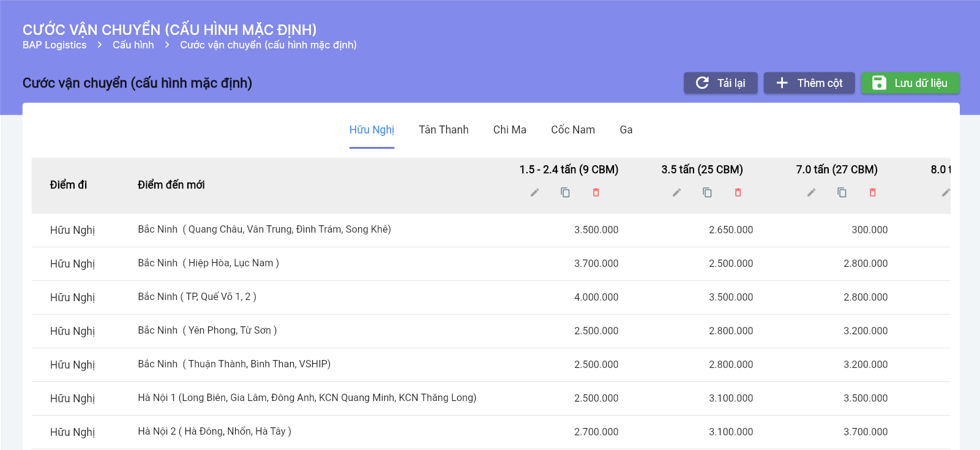
Task: Remove the 7.0 tấn (27 CBM) column
Action: (872, 193)
